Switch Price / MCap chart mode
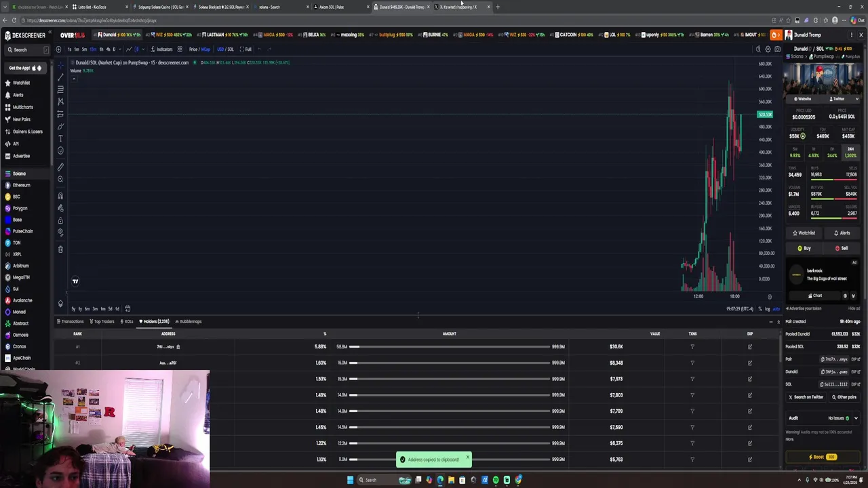This screenshot has height=488, width=868. (199, 49)
